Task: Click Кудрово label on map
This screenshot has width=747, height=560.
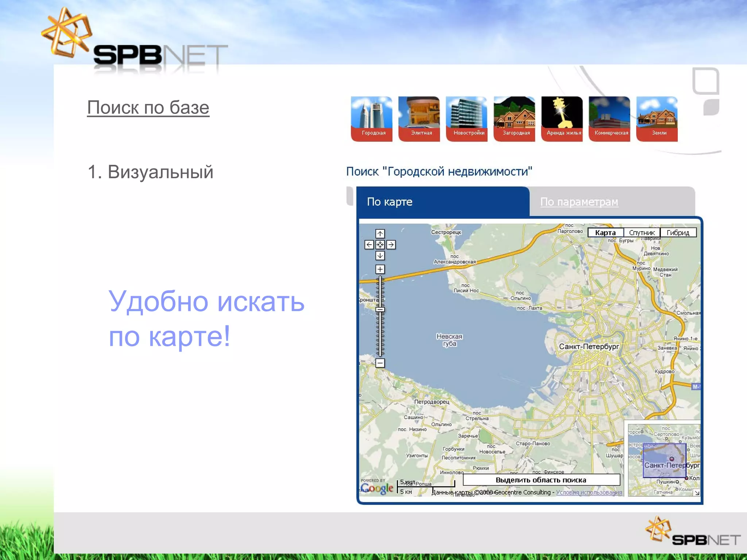Action: (665, 372)
